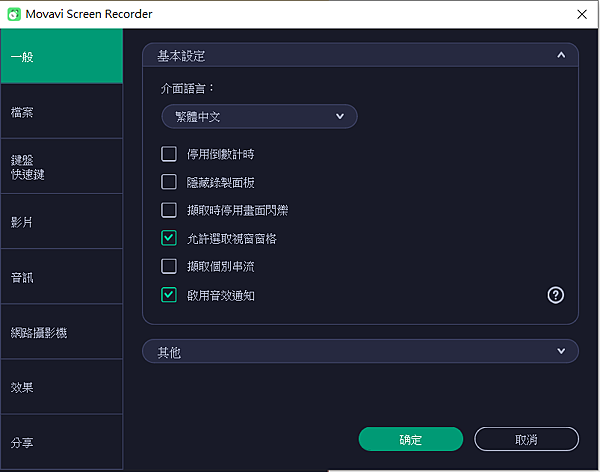Go to the 影片 tab

[x=62, y=222]
